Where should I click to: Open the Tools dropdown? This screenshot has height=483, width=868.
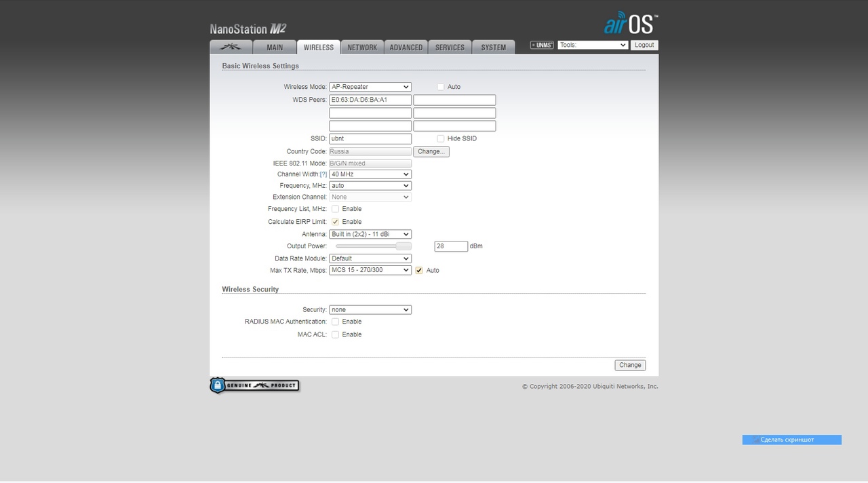593,45
